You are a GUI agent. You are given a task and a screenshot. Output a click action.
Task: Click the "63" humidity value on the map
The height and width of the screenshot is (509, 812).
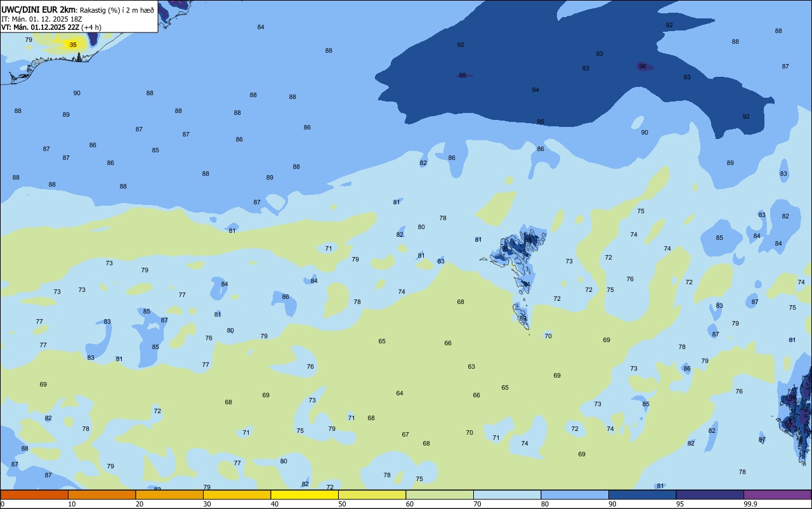[x=471, y=367]
